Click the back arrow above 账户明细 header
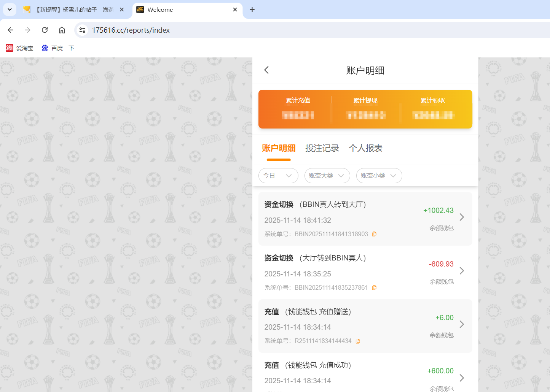 point(266,70)
